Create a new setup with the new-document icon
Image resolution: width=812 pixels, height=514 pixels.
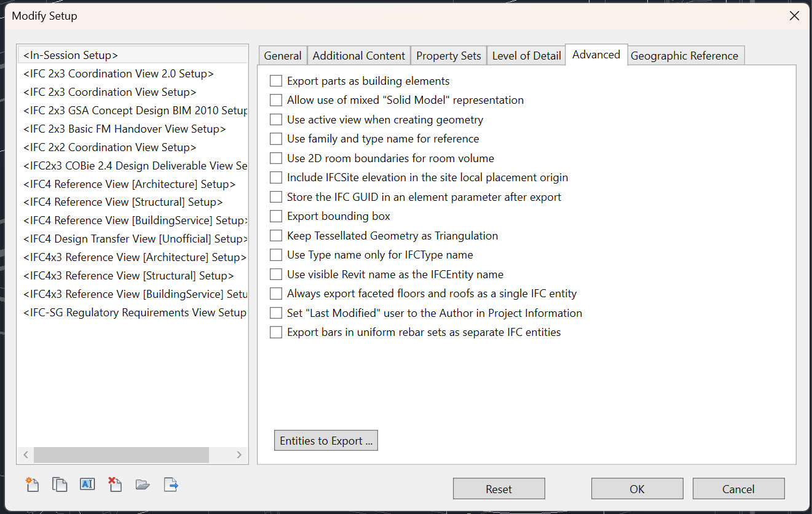click(32, 485)
